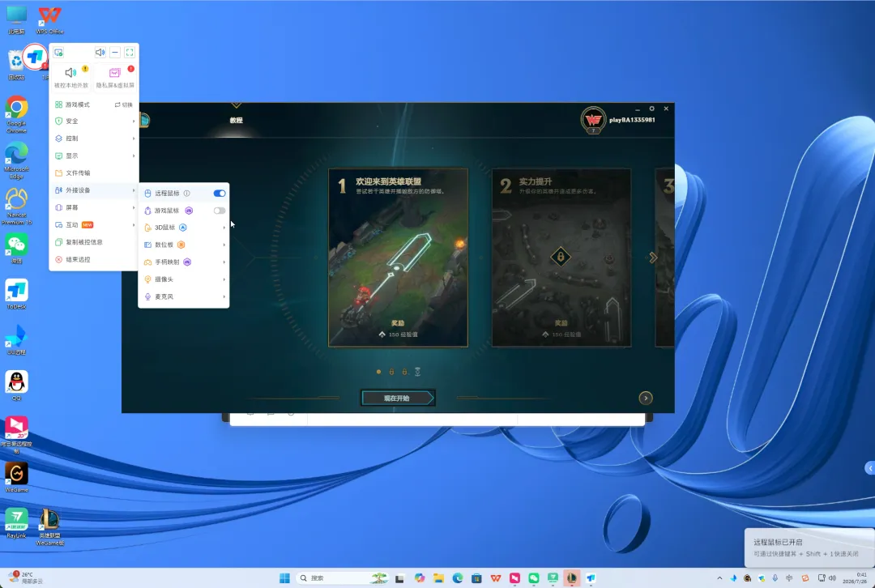Toggle sound via speaker icon in ToDesk toolbar
The height and width of the screenshot is (588, 875).
pos(100,53)
